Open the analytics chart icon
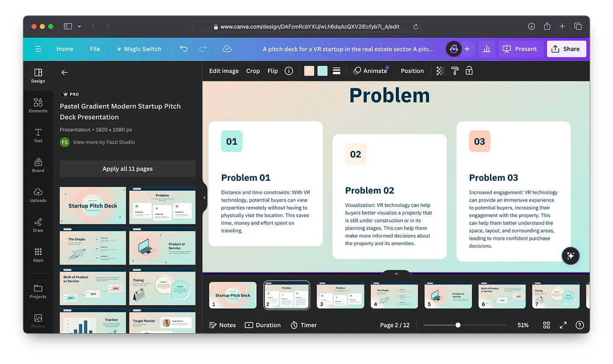This screenshot has width=613, height=364. [x=486, y=49]
